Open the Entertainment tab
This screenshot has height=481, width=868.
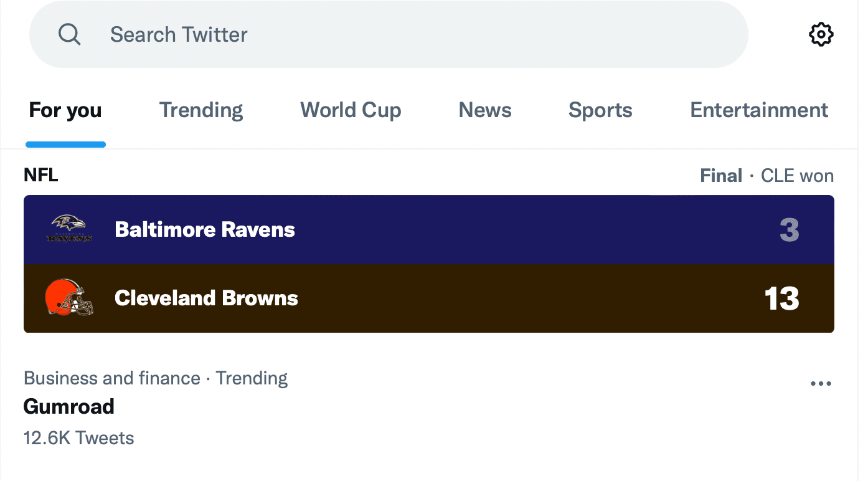[759, 110]
